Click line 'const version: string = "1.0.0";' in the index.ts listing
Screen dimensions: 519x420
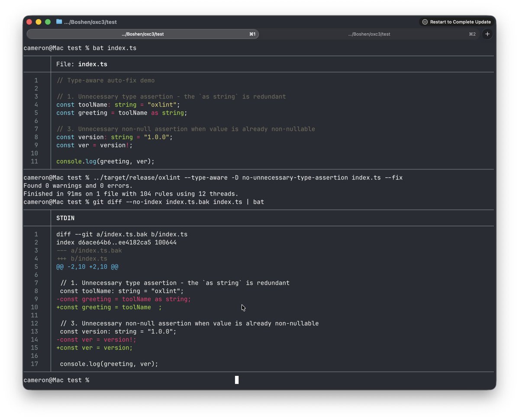pyautogui.click(x=114, y=137)
